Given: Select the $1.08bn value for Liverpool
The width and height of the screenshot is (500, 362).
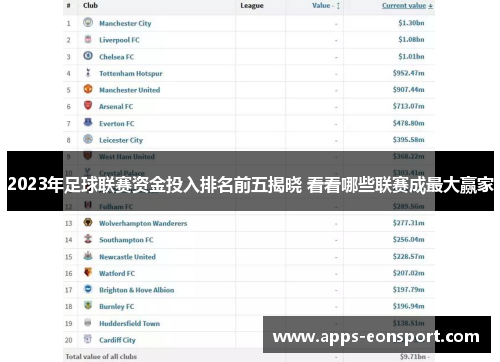Looking at the screenshot, I should click(x=411, y=40).
